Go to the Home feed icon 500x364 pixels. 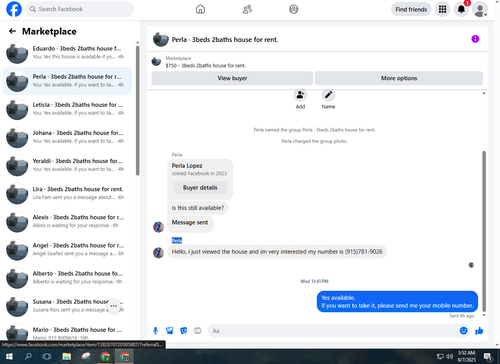coord(200,9)
